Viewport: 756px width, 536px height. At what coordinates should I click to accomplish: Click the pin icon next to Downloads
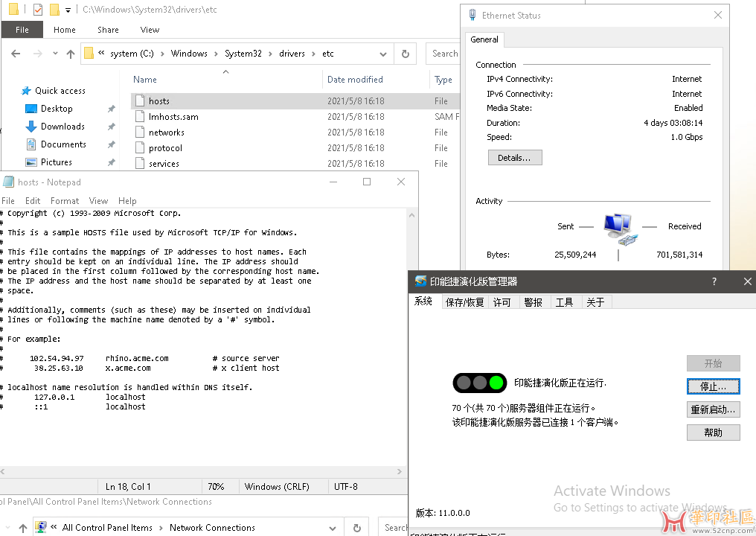click(x=112, y=127)
